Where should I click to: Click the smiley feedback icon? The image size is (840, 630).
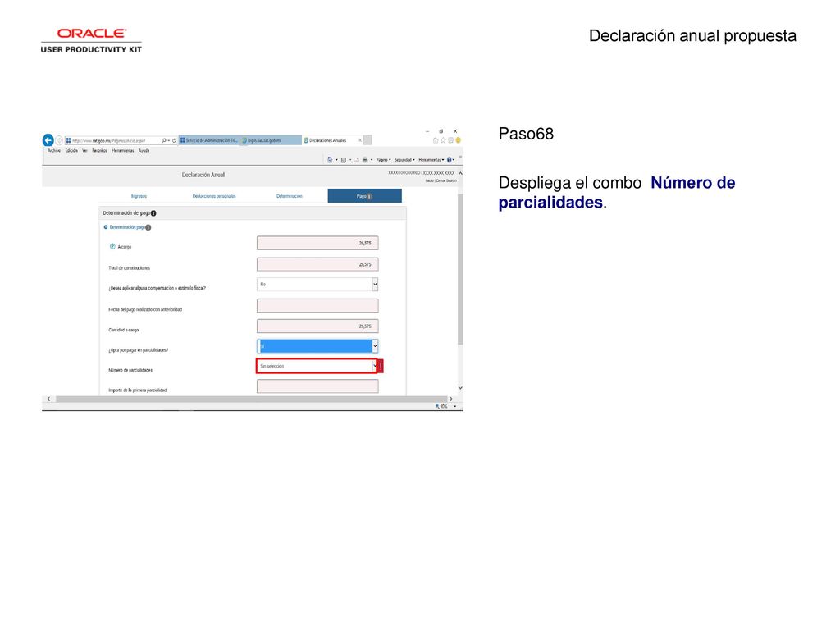click(458, 140)
